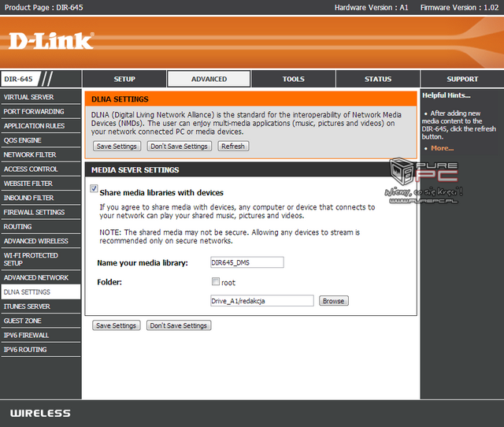Open Virtual Server settings
Image resolution: width=504 pixels, height=427 pixels.
pos(40,97)
